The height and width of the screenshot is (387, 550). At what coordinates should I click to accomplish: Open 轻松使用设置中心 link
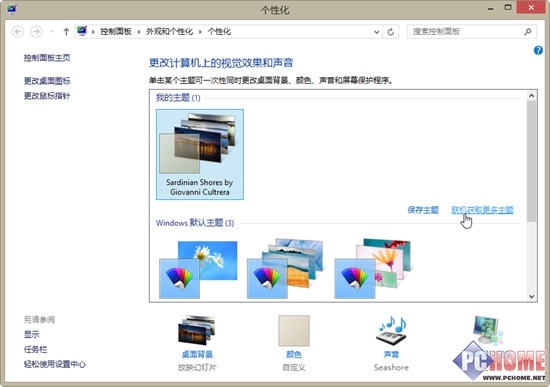[x=55, y=365]
